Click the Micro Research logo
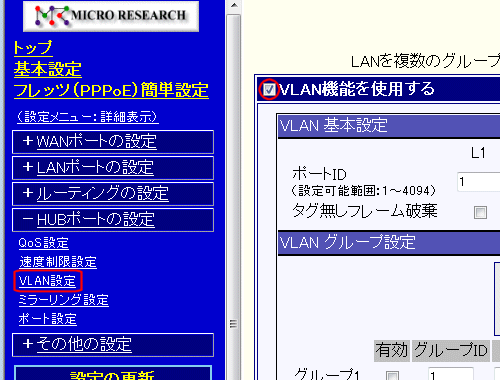This screenshot has height=380, width=500. (x=111, y=16)
